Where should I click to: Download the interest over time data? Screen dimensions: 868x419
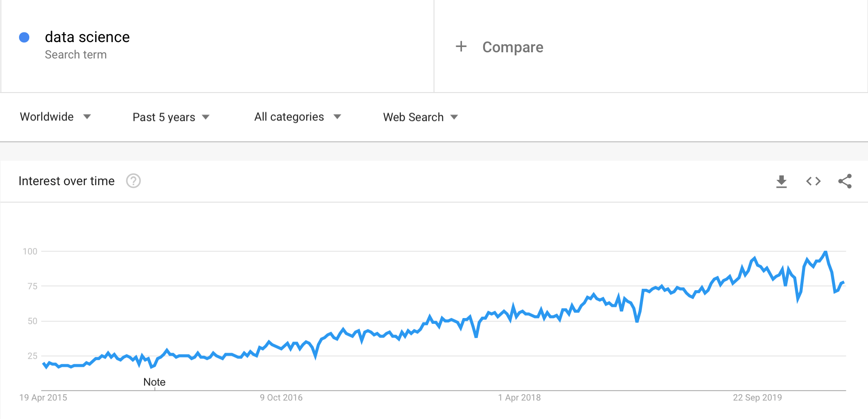tap(782, 181)
